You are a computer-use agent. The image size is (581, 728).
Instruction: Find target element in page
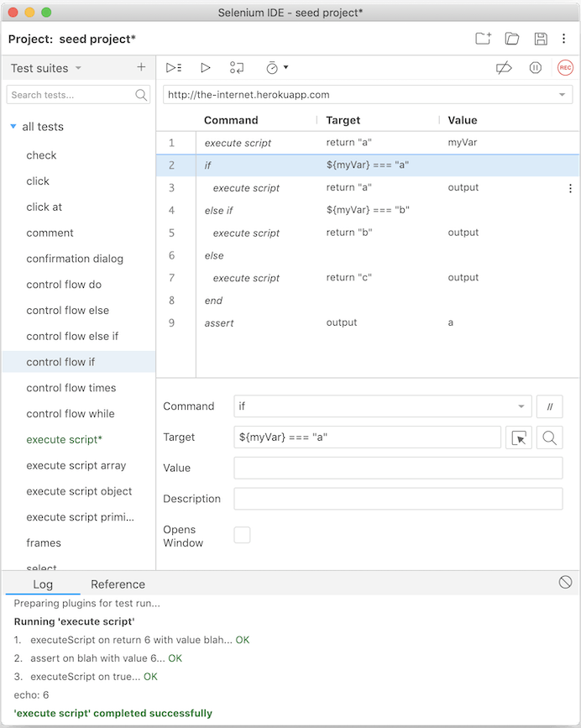(549, 437)
